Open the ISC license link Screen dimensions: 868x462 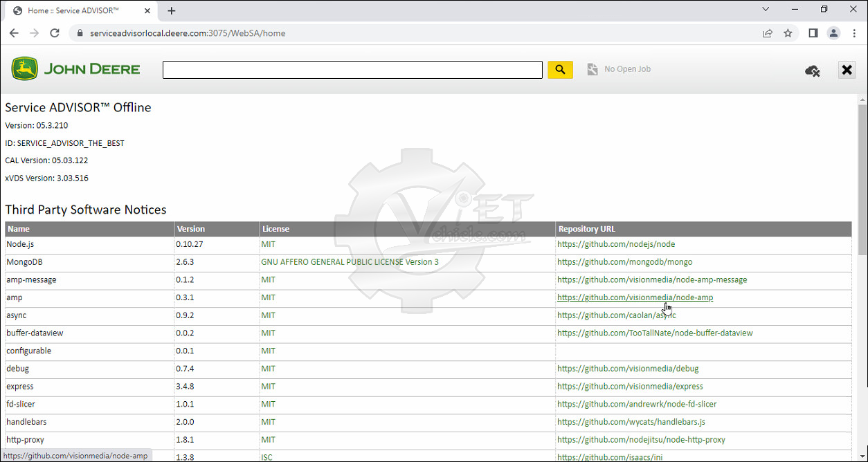266,457
